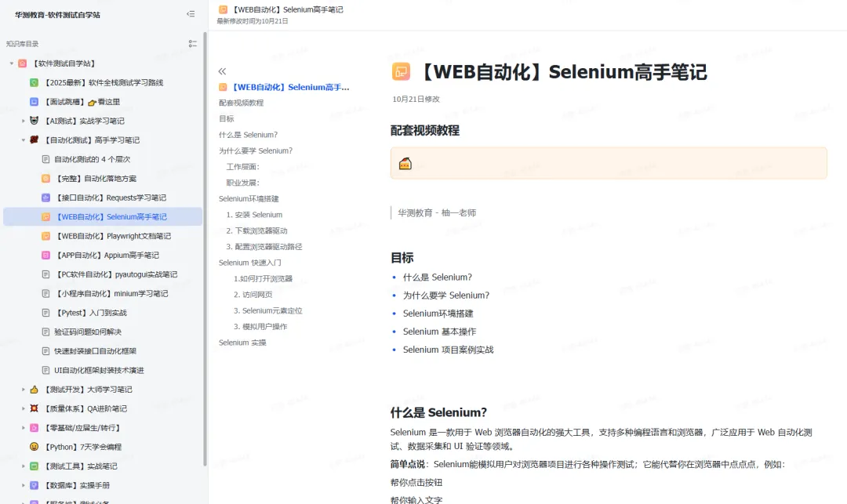
Task: Jump to 什么是 Selenium? in the outline
Action: [248, 134]
